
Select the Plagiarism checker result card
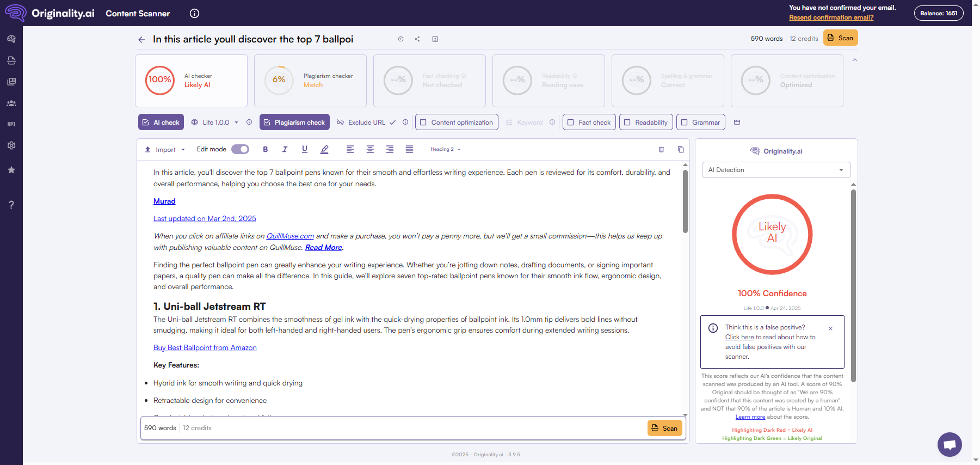(310, 81)
